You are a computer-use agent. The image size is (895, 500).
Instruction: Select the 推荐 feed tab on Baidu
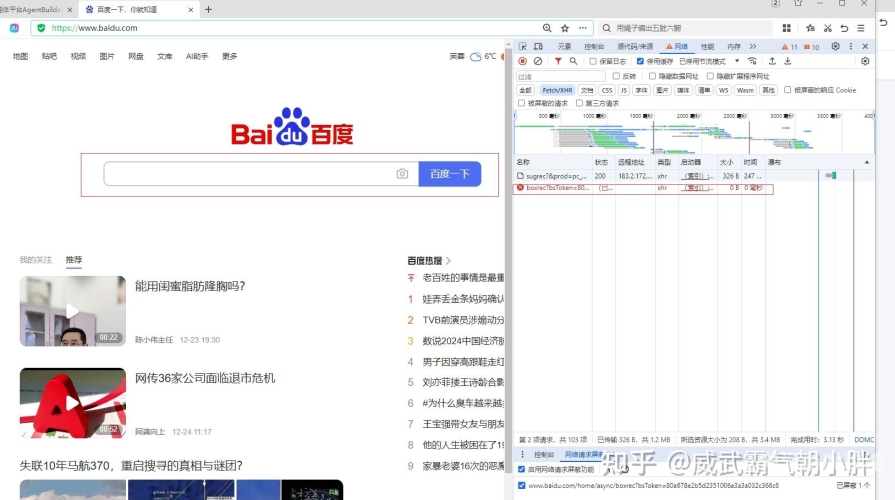pyautogui.click(x=74, y=260)
